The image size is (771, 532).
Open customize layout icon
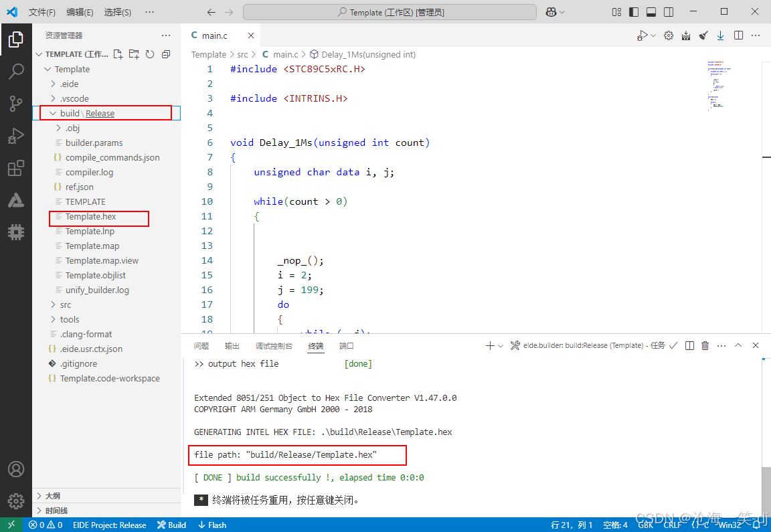[x=616, y=12]
